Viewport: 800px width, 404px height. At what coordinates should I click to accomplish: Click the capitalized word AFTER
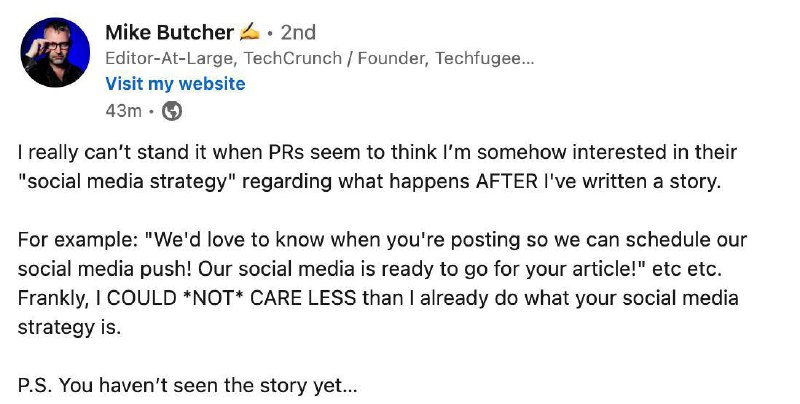coord(507,181)
